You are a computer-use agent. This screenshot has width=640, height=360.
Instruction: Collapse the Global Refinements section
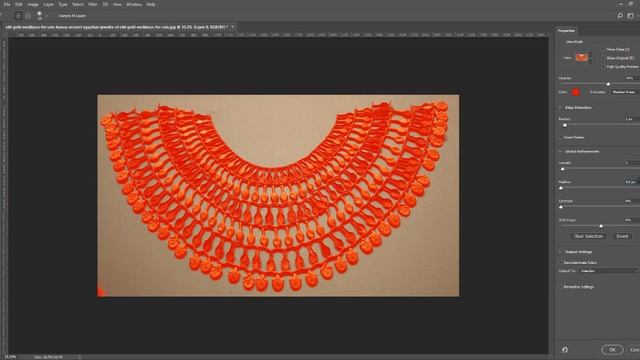click(560, 151)
